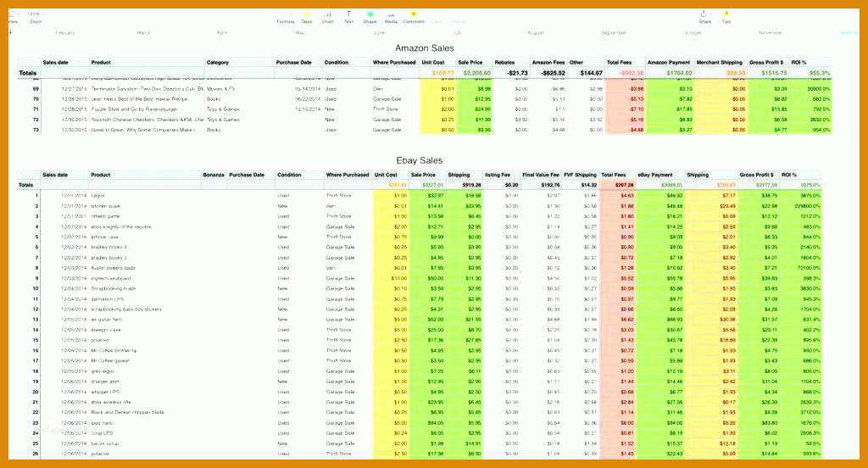Click the Final Value Fee column header

[541, 175]
